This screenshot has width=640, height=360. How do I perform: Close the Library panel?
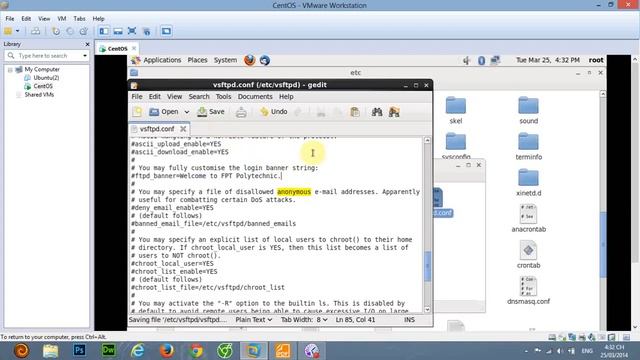[x=87, y=44]
